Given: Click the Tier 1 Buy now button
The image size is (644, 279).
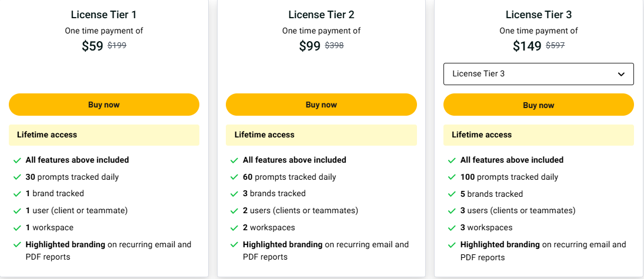Looking at the screenshot, I should pos(104,105).
